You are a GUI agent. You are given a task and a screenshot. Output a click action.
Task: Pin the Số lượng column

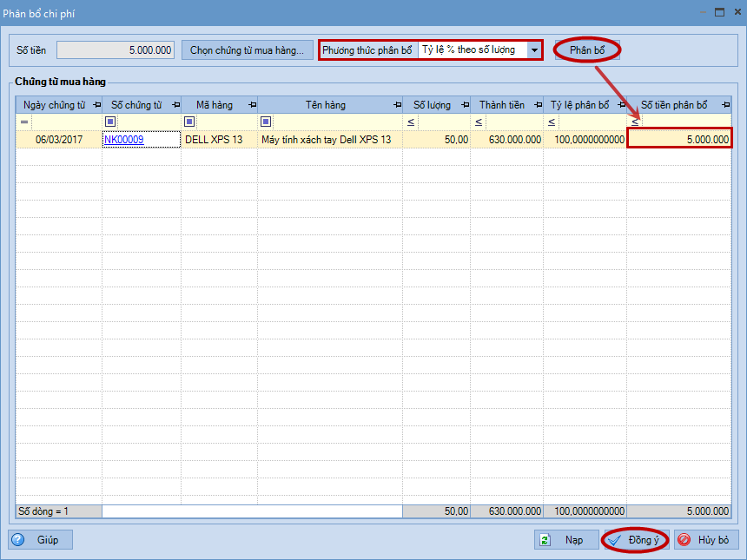[x=466, y=105]
